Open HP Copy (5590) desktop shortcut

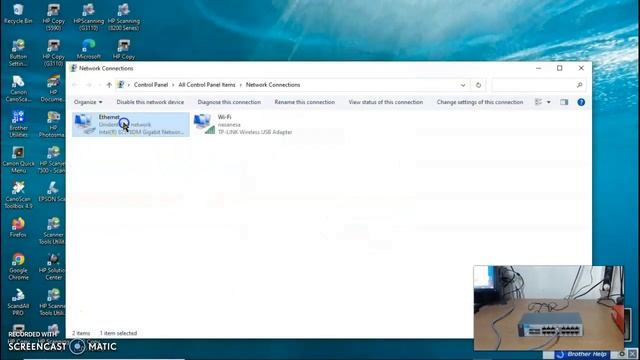pos(53,17)
